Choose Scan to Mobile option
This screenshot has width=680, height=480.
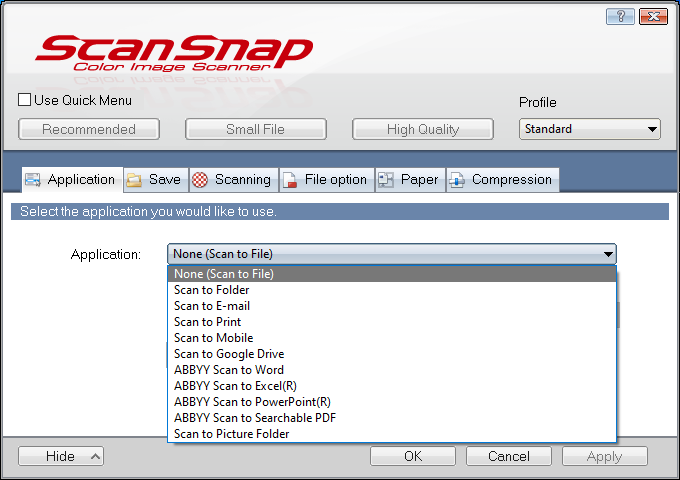tap(392, 338)
